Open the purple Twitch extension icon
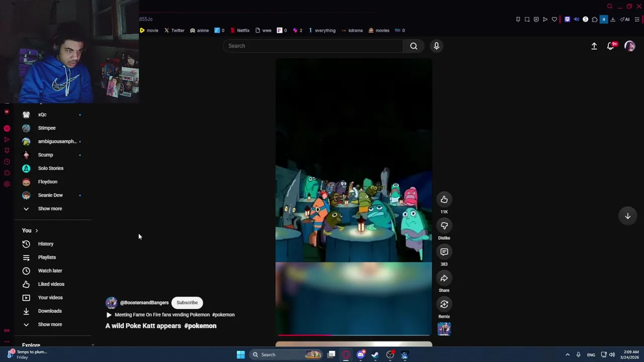Image resolution: width=644 pixels, height=362 pixels. 568,19
